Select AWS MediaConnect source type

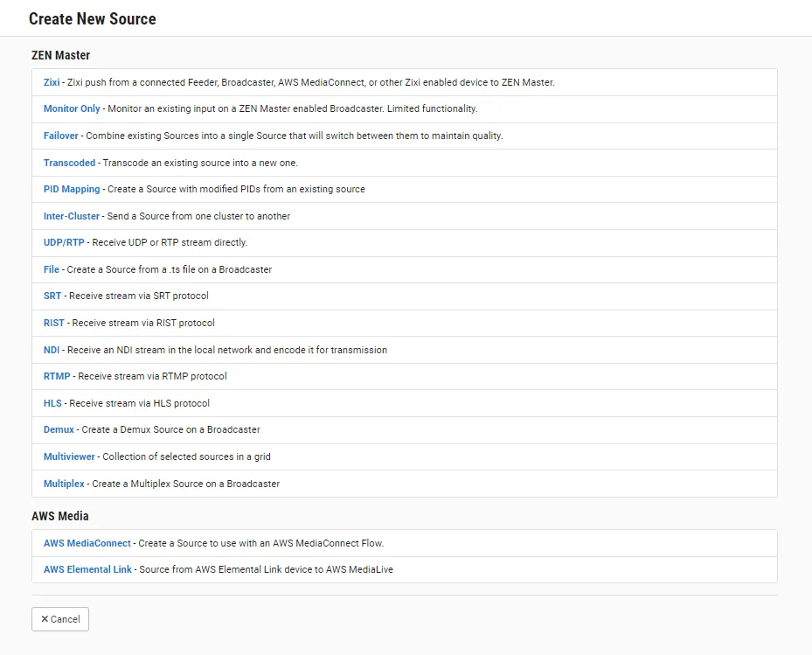pos(87,543)
